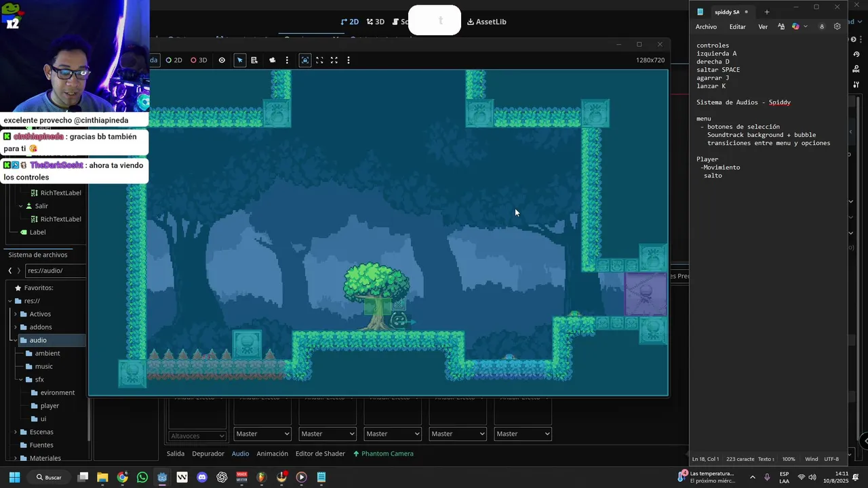Select Favoritos in the file system panel
This screenshot has width=868, height=488.
click(x=38, y=288)
